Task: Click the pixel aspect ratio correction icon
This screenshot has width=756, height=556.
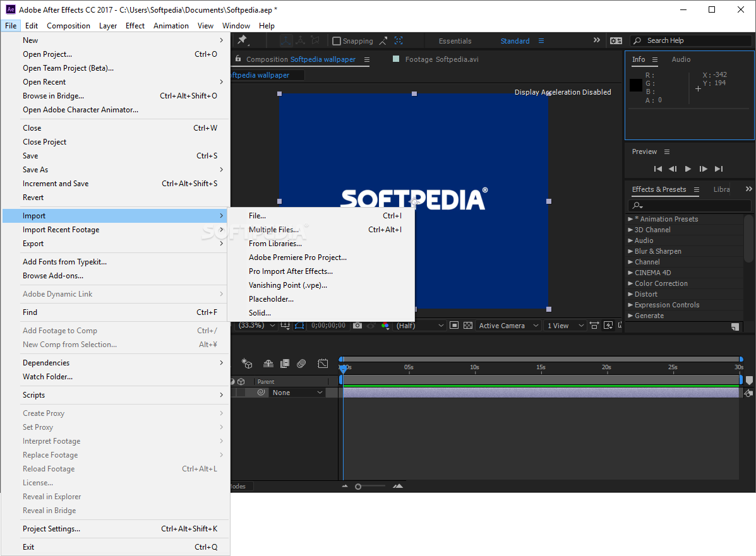Action: [594, 326]
